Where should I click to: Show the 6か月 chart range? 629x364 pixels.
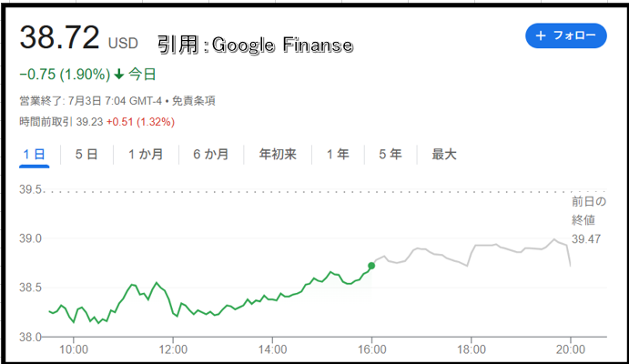pos(211,155)
